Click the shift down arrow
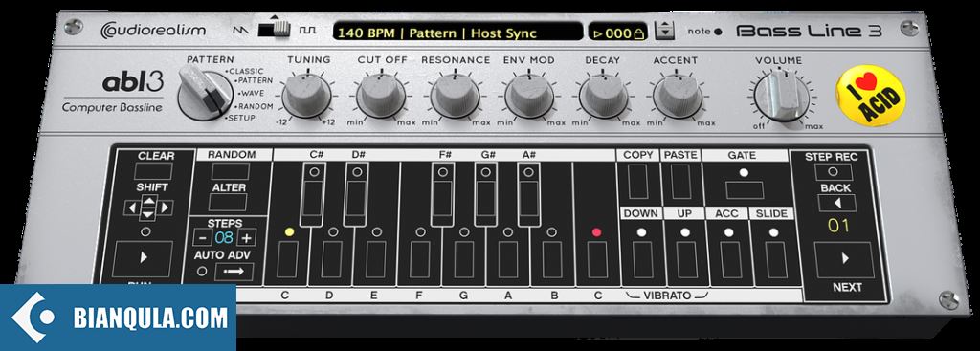The image size is (980, 351). [147, 214]
